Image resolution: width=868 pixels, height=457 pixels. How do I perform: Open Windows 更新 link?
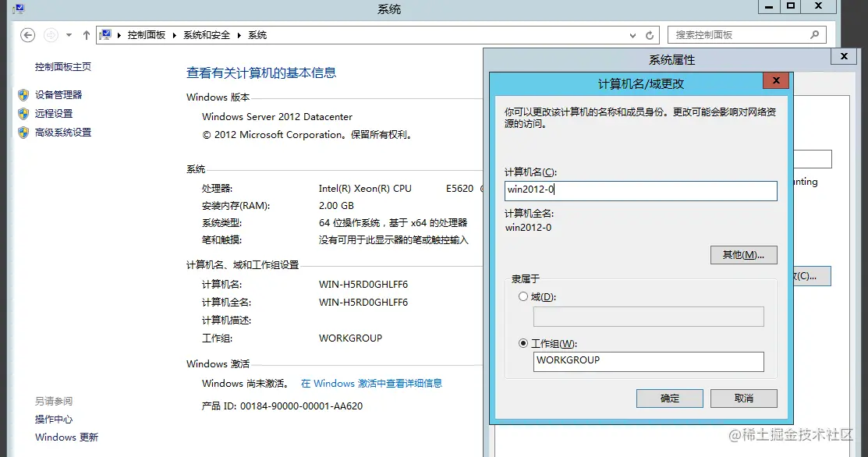pyautogui.click(x=66, y=437)
